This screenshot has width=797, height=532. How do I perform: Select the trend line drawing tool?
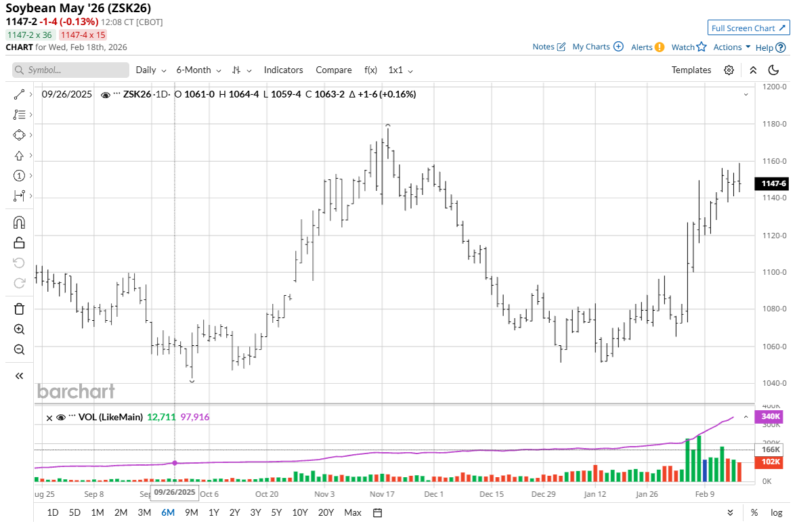pyautogui.click(x=20, y=95)
